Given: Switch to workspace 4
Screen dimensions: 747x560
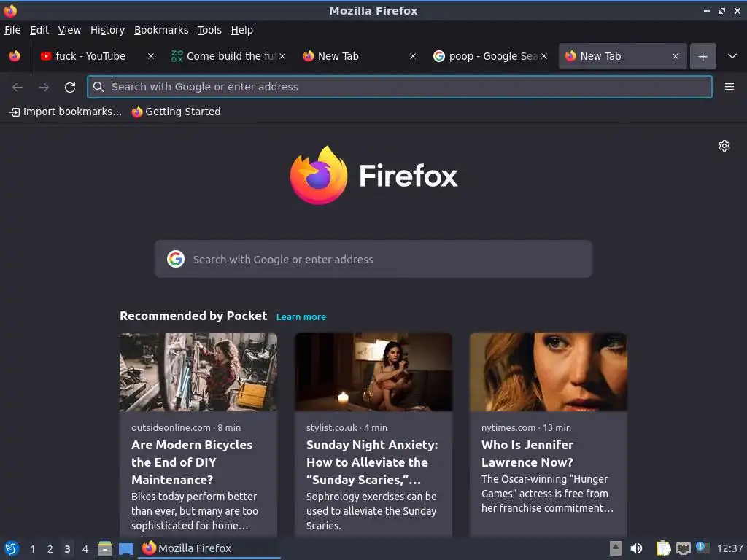Looking at the screenshot, I should coord(85,549).
